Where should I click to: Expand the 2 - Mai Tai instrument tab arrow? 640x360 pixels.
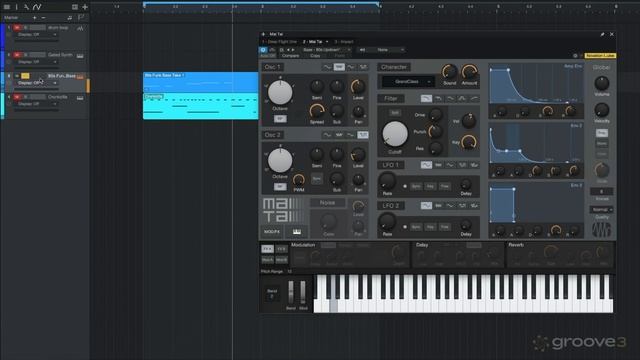tap(327, 42)
